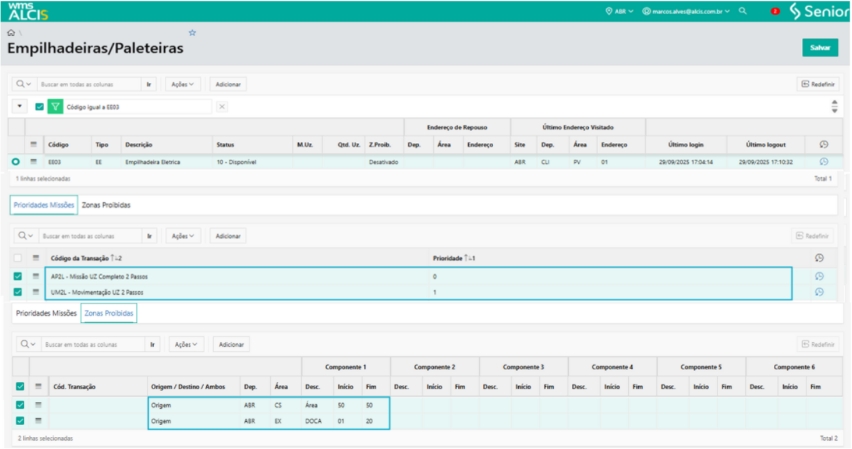The height and width of the screenshot is (449, 852).
Task: Click Empilhadeira Eletrica description cell
Action: [x=153, y=162]
